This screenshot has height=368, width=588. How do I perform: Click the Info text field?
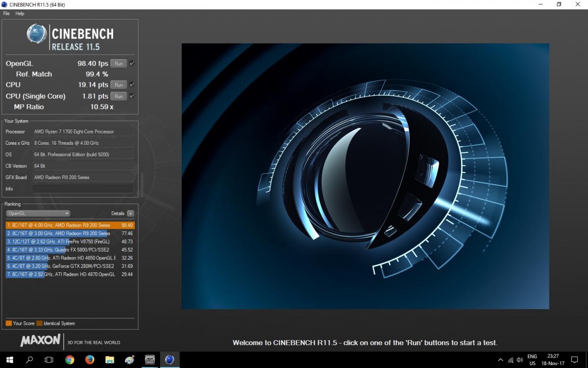83,189
